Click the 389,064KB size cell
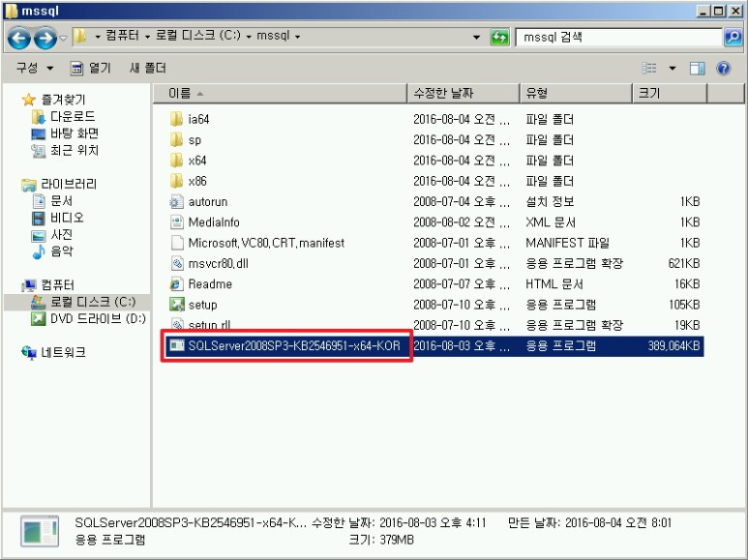The height and width of the screenshot is (560, 748). point(673,346)
